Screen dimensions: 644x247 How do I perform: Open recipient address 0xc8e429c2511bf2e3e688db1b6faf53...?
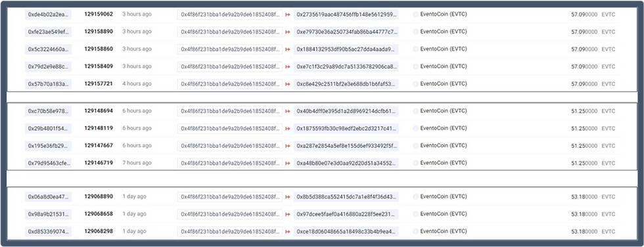point(346,84)
